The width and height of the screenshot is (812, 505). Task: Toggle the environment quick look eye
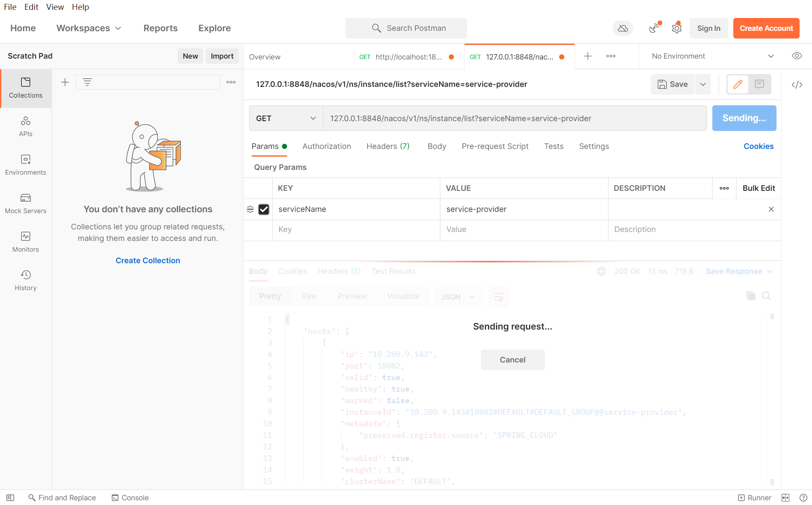click(797, 56)
